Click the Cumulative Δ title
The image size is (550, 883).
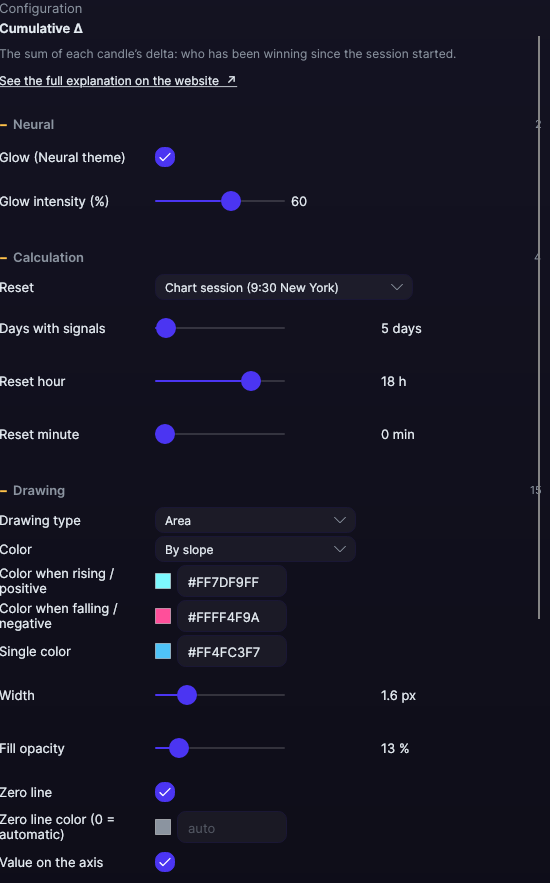pyautogui.click(x=41, y=28)
